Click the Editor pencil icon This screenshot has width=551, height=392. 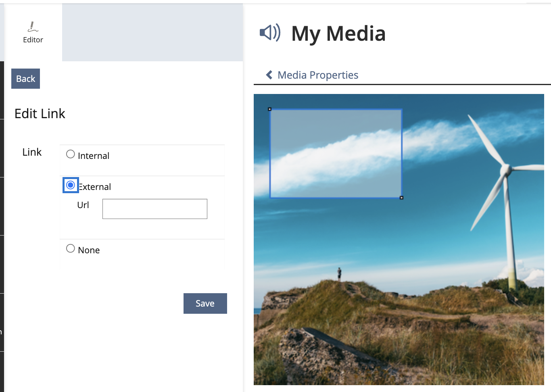[33, 27]
